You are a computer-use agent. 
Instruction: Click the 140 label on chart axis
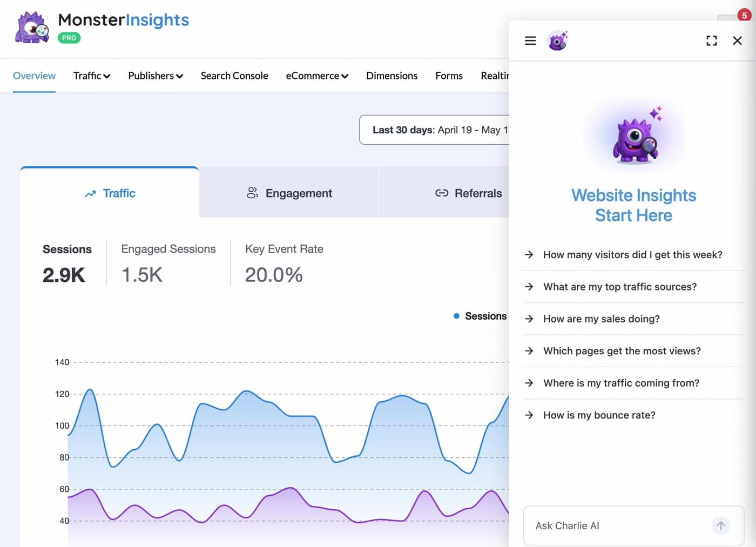pyautogui.click(x=62, y=362)
